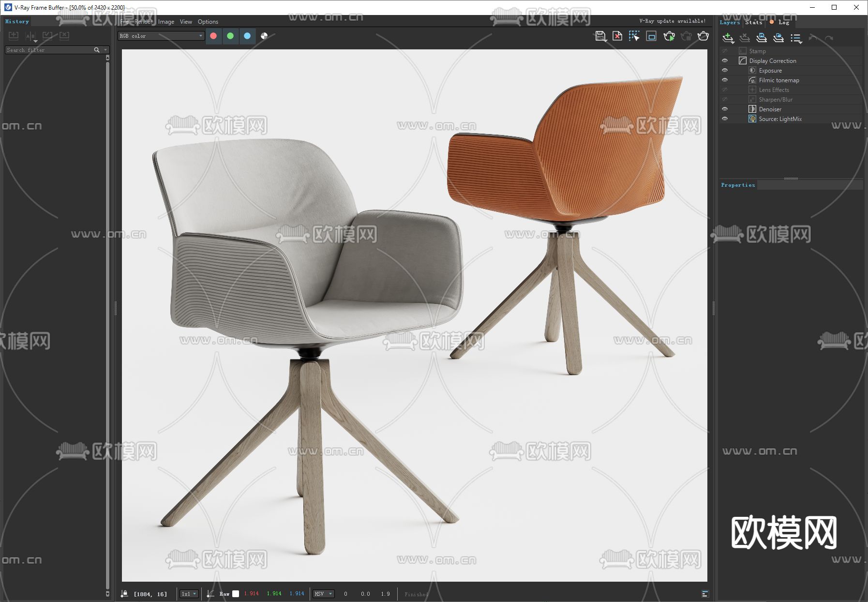Open the layers list options icon
868x602 pixels.
point(796,38)
